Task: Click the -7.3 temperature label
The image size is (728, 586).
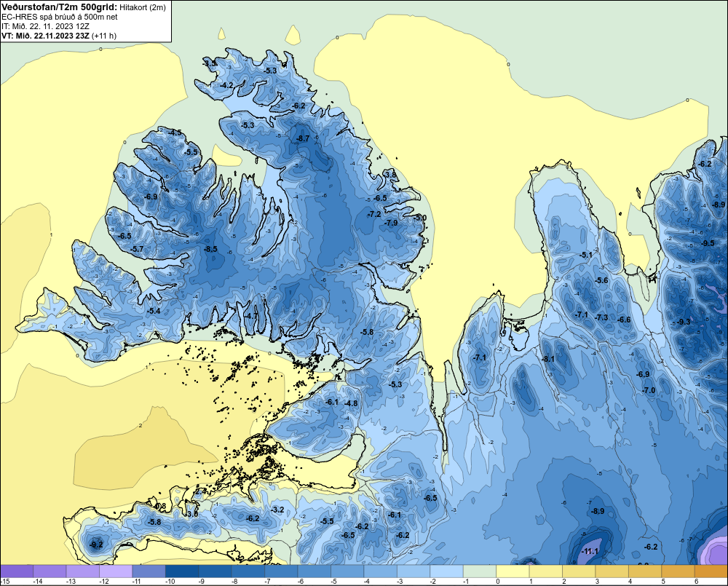Action: click(x=601, y=317)
